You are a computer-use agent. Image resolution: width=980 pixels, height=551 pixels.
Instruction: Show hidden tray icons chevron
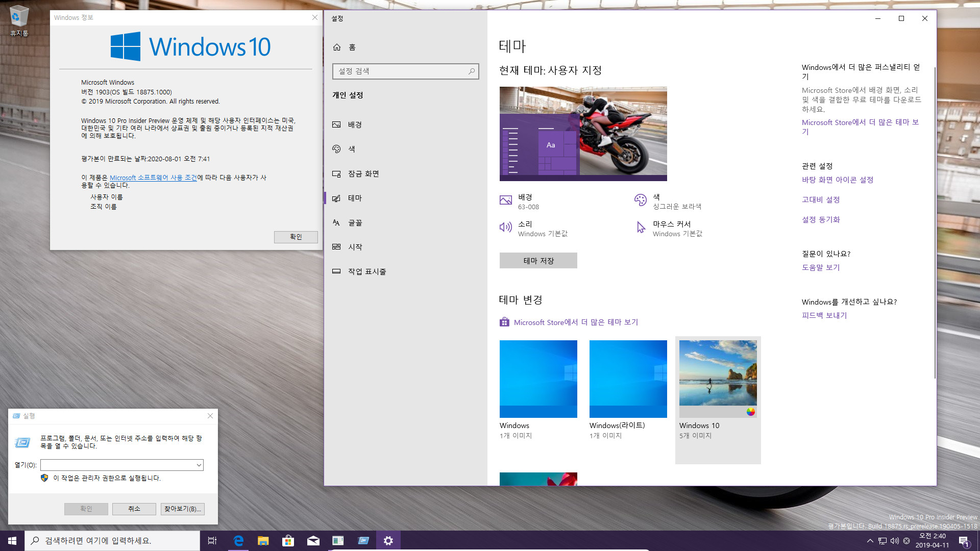tap(870, 541)
